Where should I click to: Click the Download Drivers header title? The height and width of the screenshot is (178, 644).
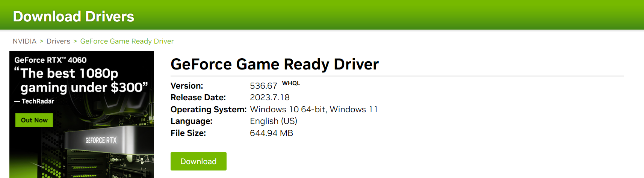(x=74, y=17)
